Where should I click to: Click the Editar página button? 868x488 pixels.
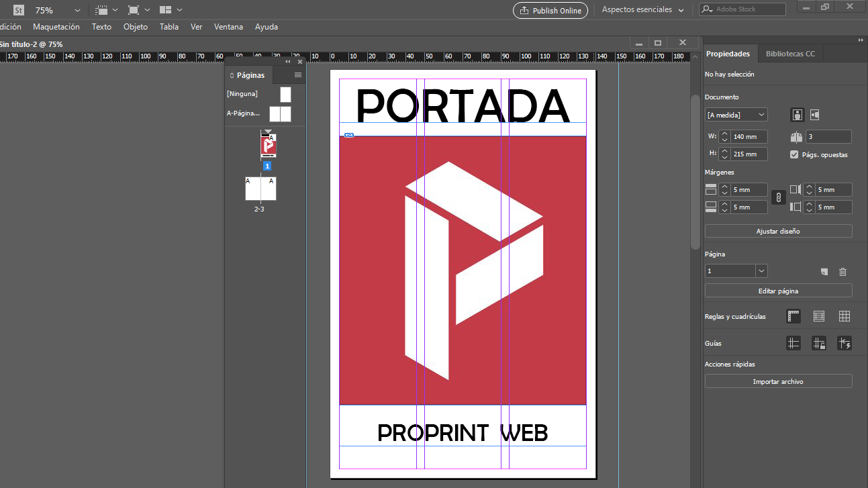click(x=778, y=291)
